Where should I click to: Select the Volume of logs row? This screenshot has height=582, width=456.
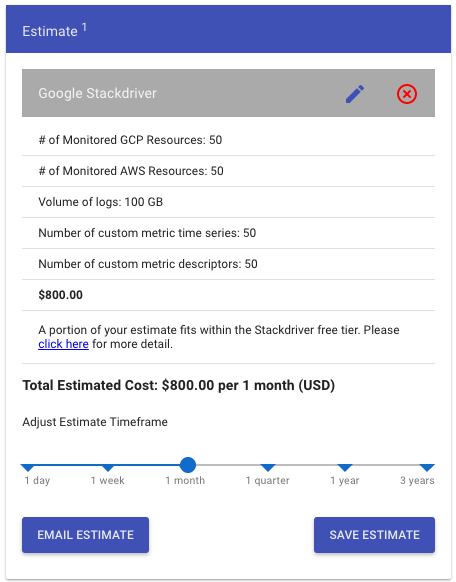pos(228,202)
